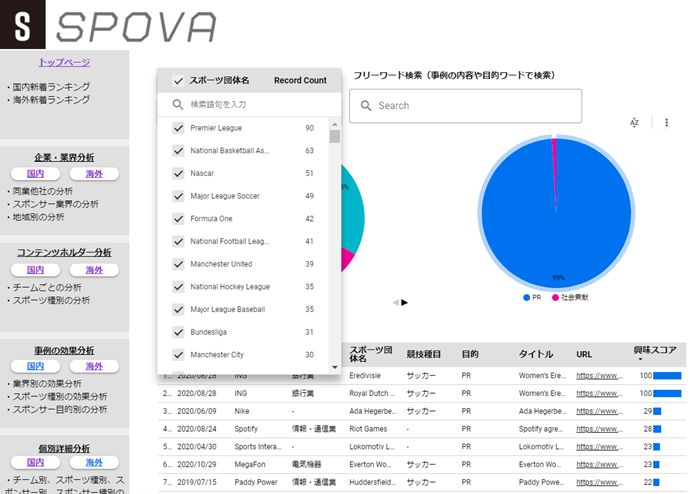Click the magnifier icon in dropdown search
This screenshot has height=494, width=690.
click(178, 104)
